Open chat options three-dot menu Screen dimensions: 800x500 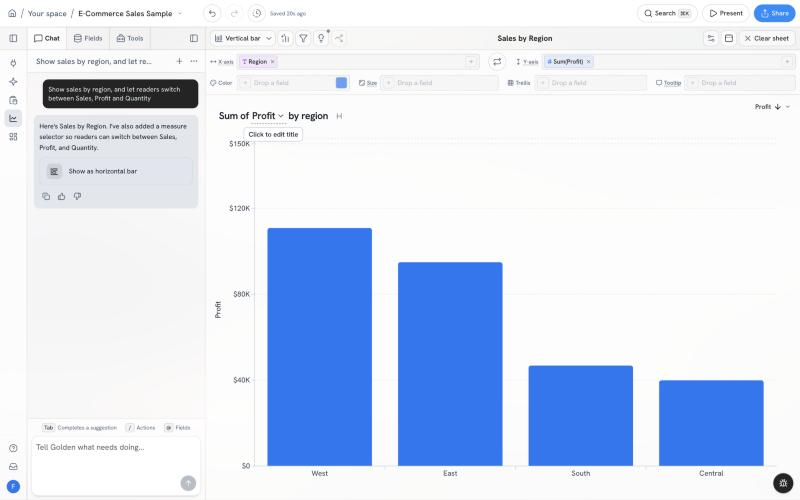pos(194,61)
